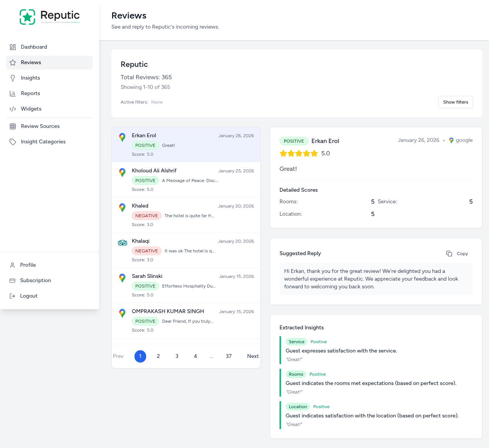Select the Kholoud Ali Alshrif review name
This screenshot has width=489, height=448.
[x=154, y=171]
